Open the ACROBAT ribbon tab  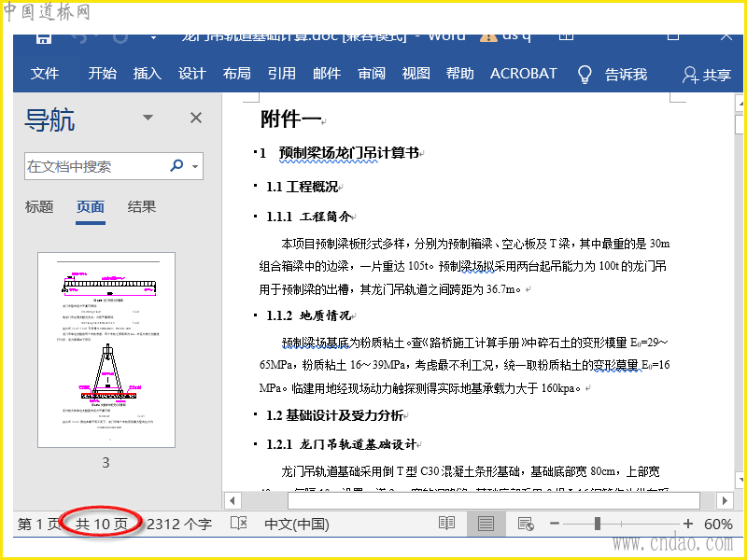click(524, 74)
